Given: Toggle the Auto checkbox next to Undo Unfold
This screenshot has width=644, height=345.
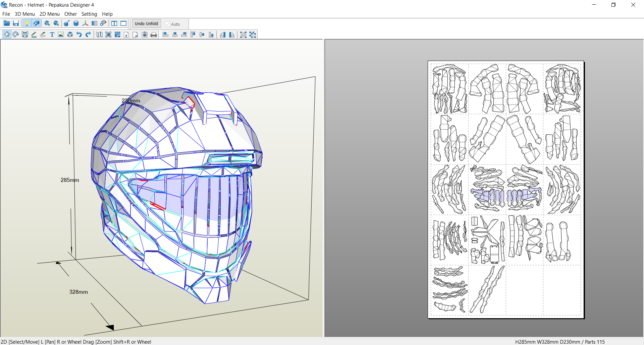Looking at the screenshot, I should (x=167, y=24).
